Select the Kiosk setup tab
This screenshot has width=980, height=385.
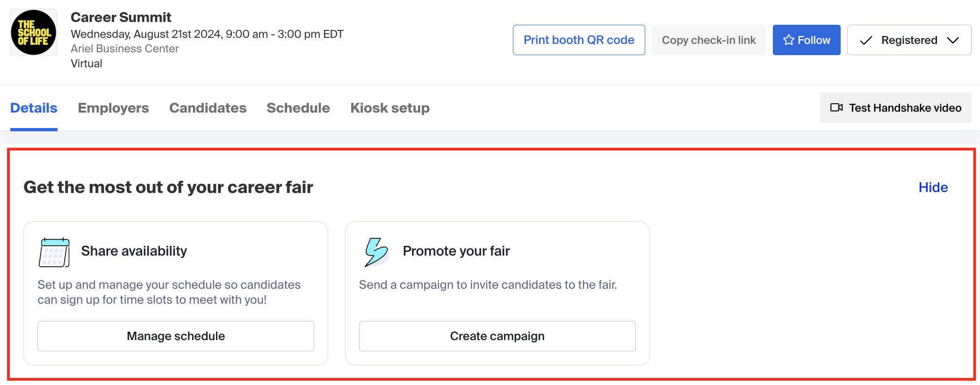click(390, 108)
